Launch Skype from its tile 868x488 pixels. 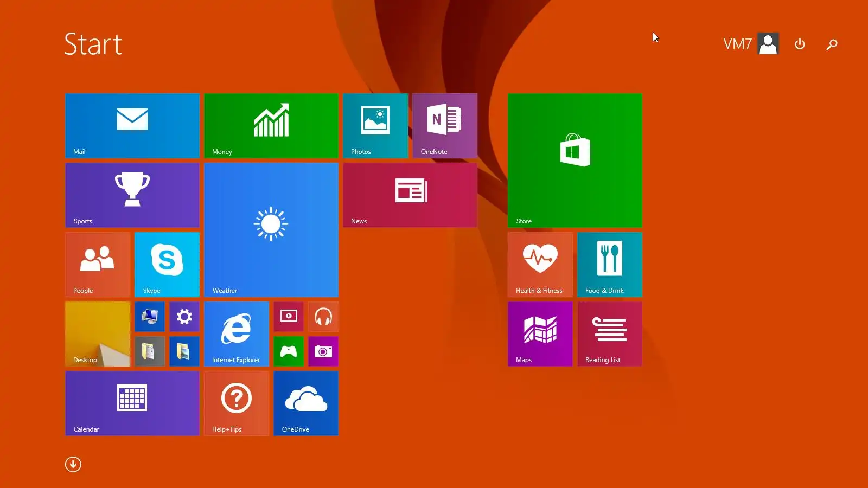click(167, 265)
